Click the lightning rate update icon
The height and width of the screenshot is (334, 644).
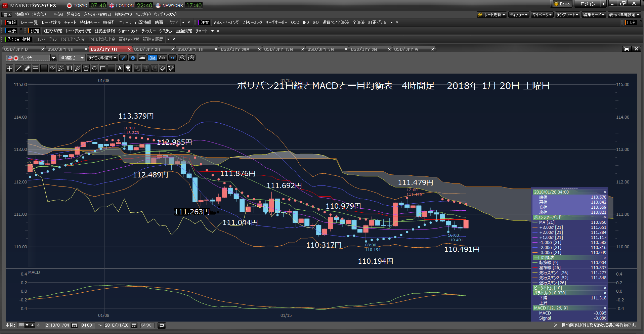480,14
